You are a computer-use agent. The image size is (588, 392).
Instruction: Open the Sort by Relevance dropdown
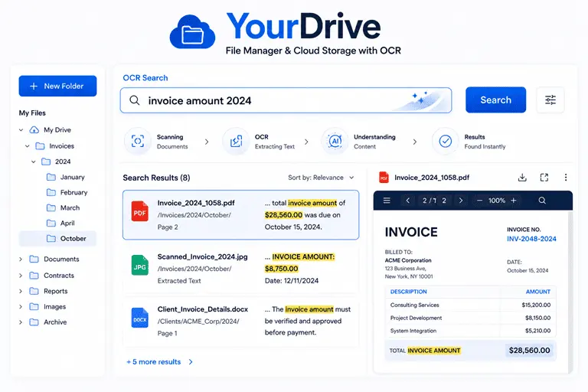[x=321, y=178]
